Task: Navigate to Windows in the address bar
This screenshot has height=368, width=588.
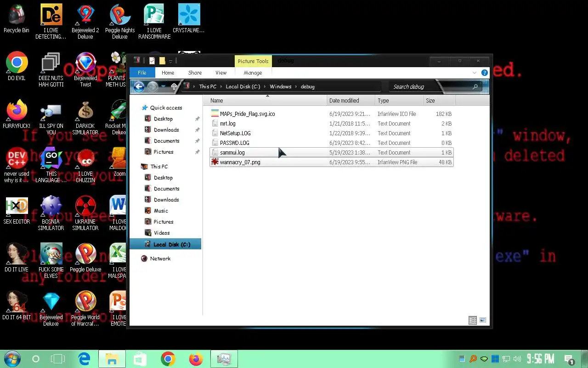Action: (280, 86)
